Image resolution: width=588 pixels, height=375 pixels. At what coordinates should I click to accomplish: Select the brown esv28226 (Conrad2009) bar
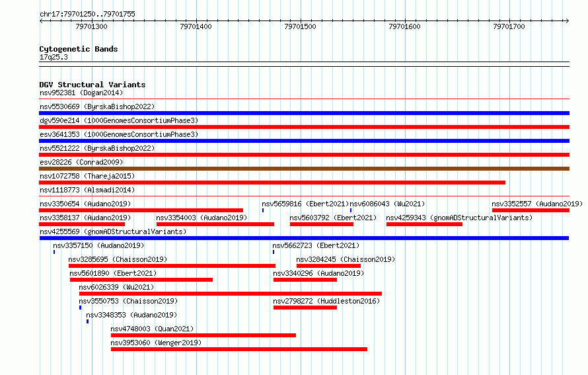coord(304,169)
